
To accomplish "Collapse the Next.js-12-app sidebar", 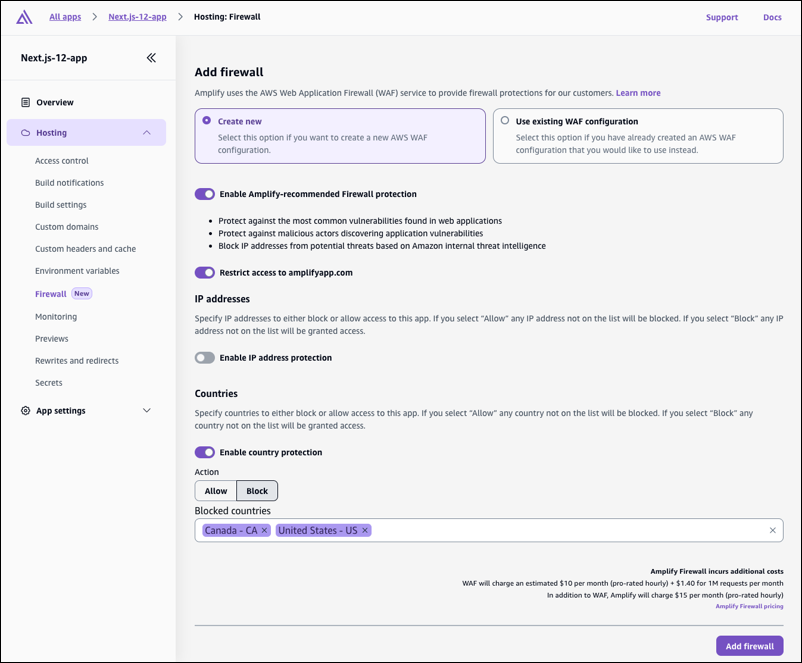I will pyautogui.click(x=151, y=58).
